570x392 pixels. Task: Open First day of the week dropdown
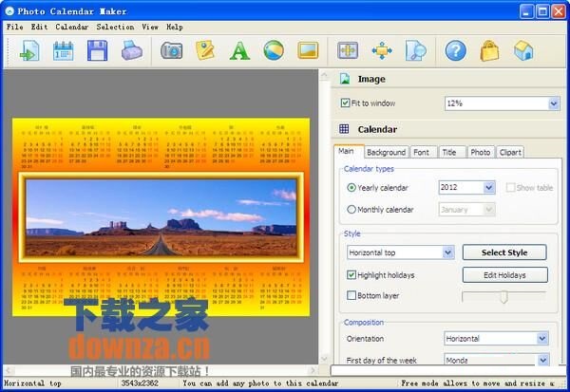point(542,360)
